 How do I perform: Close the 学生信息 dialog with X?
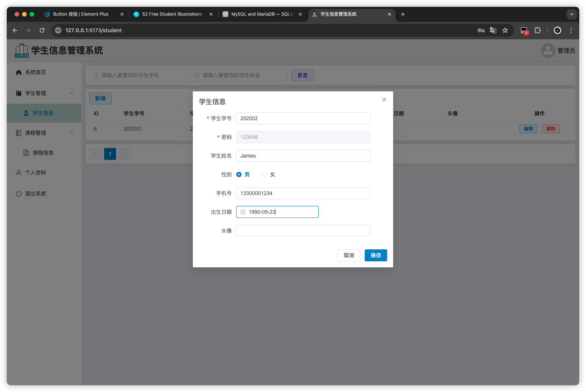coord(384,100)
